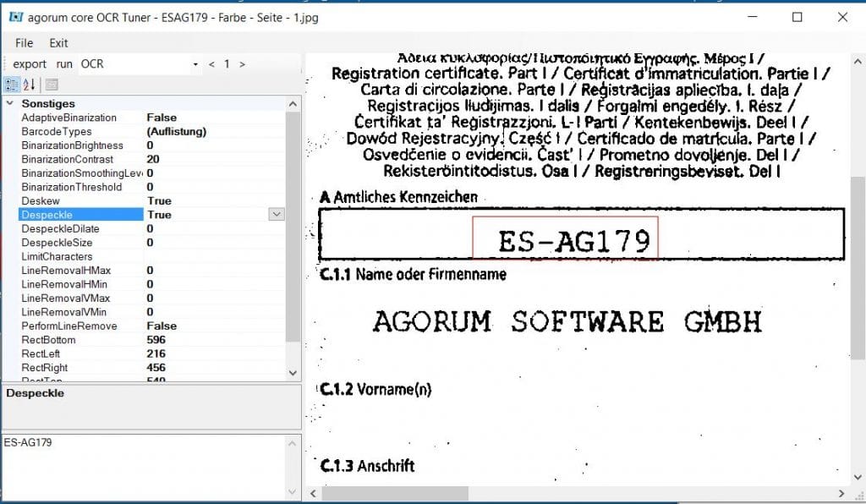Go to next page with right arrow
Image resolution: width=866 pixels, height=504 pixels.
coord(243,64)
